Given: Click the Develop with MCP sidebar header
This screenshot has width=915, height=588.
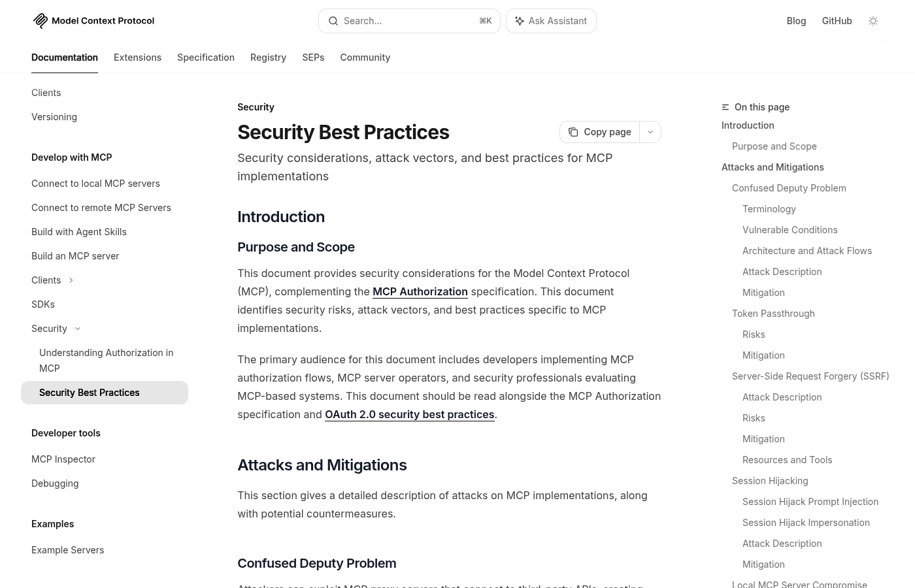Looking at the screenshot, I should pyautogui.click(x=72, y=157).
